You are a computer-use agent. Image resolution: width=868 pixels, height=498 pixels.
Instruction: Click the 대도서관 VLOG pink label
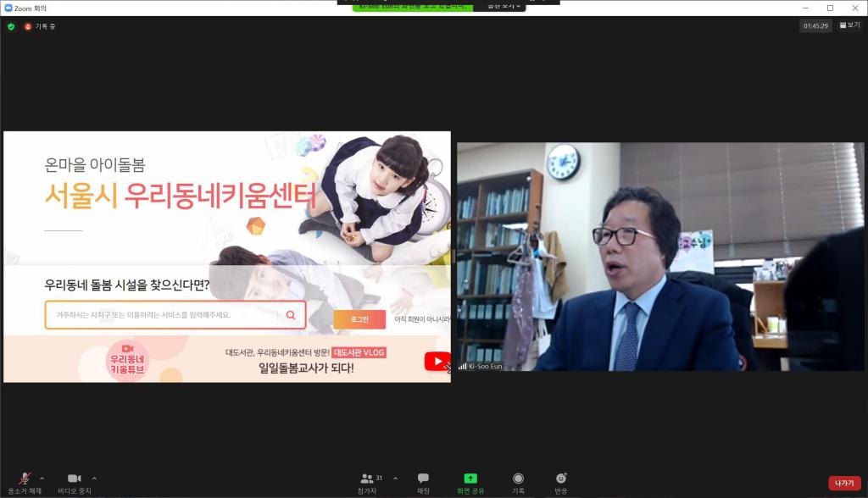click(359, 352)
